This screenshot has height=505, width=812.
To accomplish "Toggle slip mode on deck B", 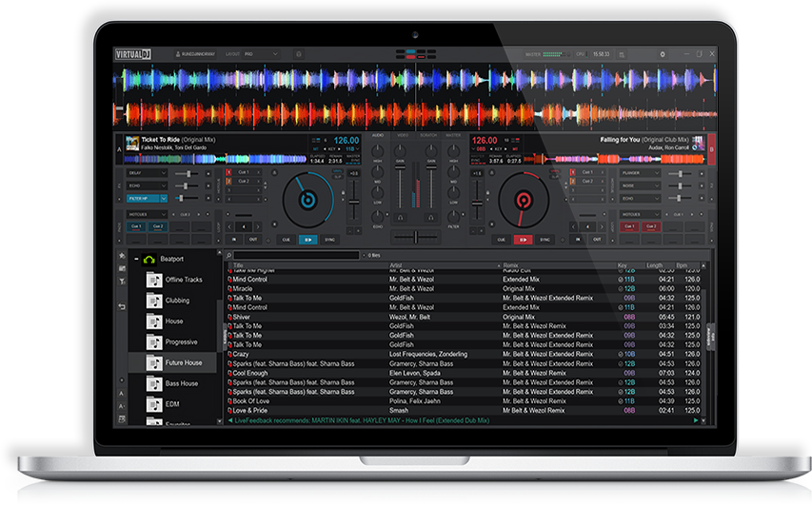I will click(x=554, y=177).
